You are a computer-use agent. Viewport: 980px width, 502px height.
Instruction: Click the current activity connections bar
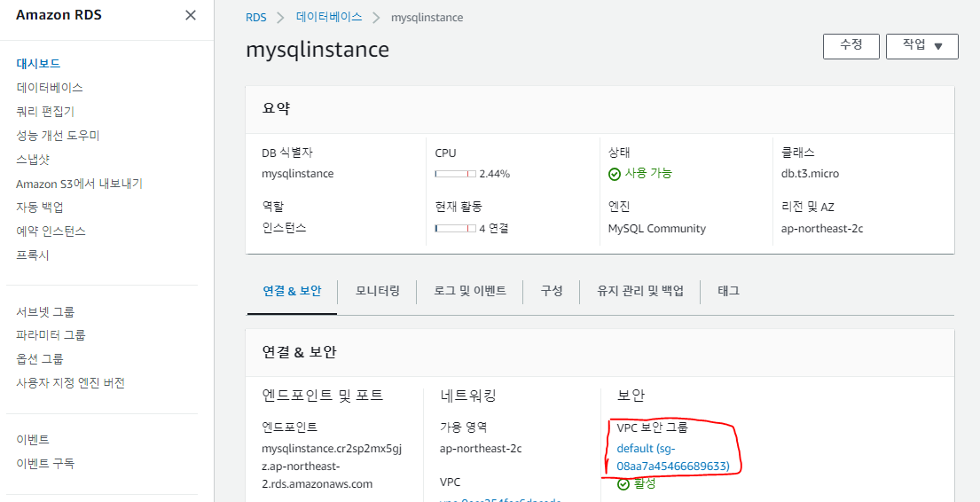click(455, 228)
